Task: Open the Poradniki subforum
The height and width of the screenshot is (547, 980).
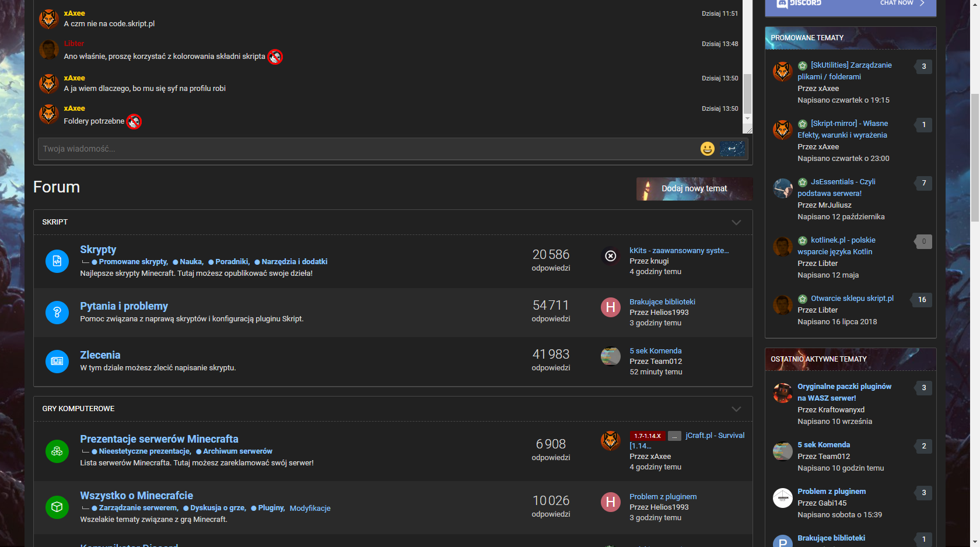Action: pos(232,262)
